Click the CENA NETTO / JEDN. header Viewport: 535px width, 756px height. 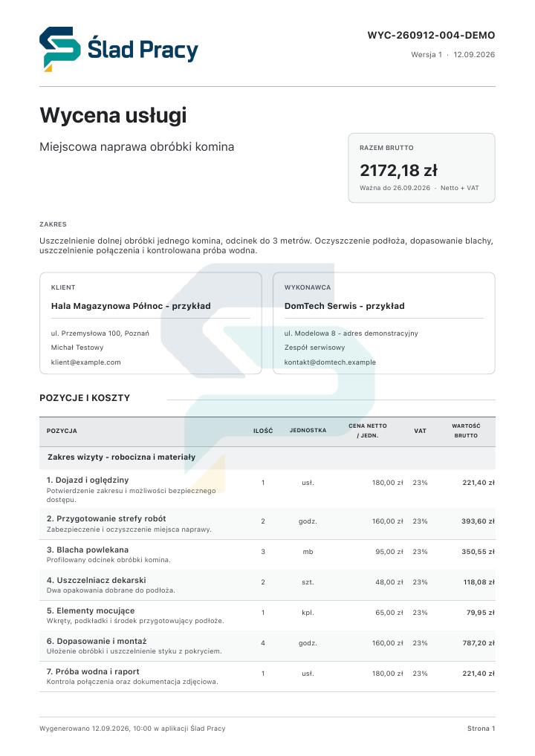tap(368, 431)
